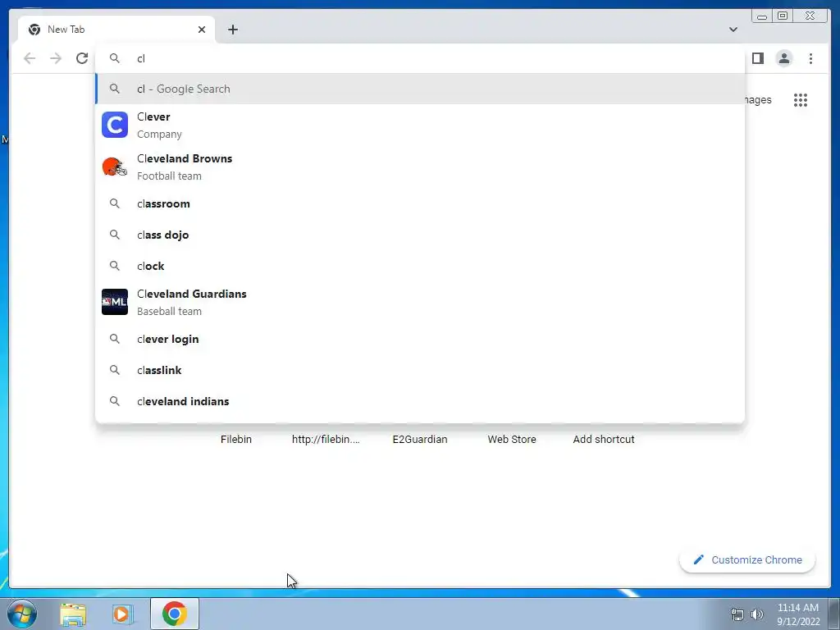Click the network tray icon
Viewport: 840px width, 630px height.
pos(737,614)
